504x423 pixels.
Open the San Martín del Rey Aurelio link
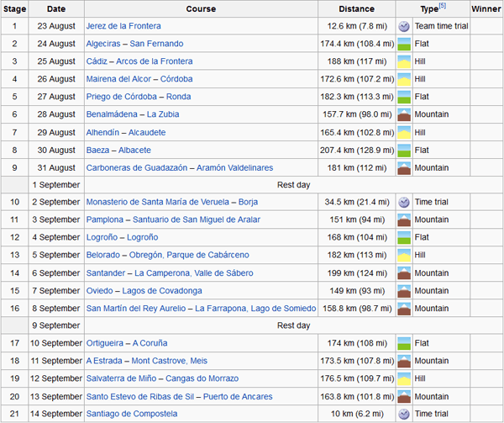click(x=136, y=309)
